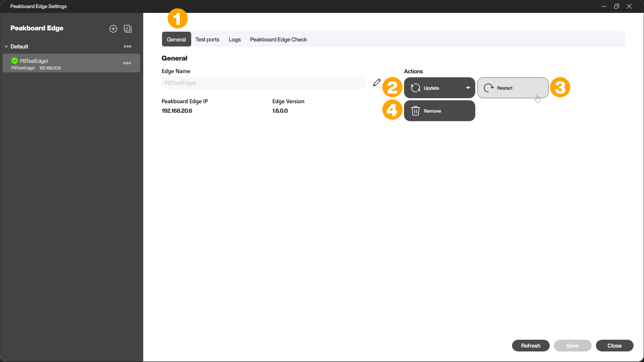Minimize the Peakboard Edge Settings window
644x362 pixels.
[604, 6]
